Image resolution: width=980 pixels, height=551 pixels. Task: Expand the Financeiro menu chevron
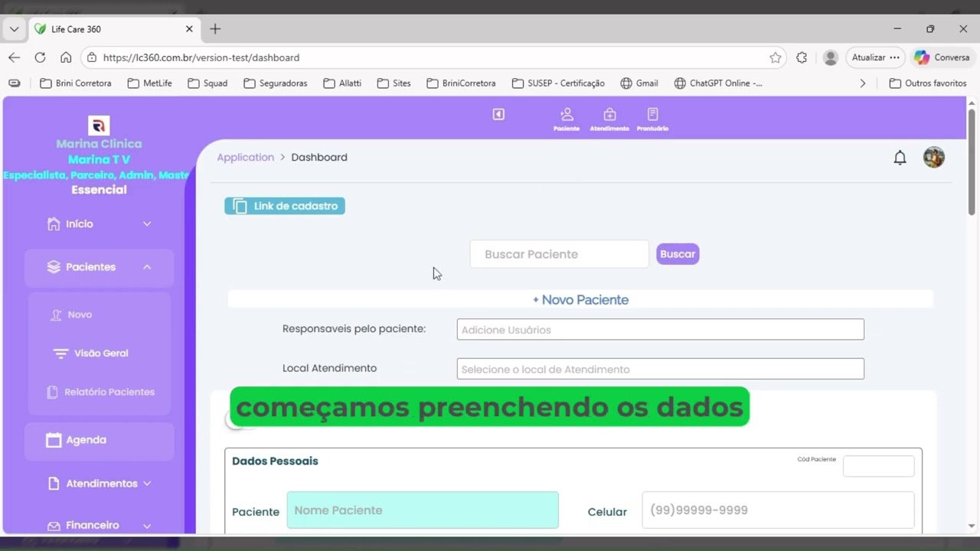(x=147, y=527)
